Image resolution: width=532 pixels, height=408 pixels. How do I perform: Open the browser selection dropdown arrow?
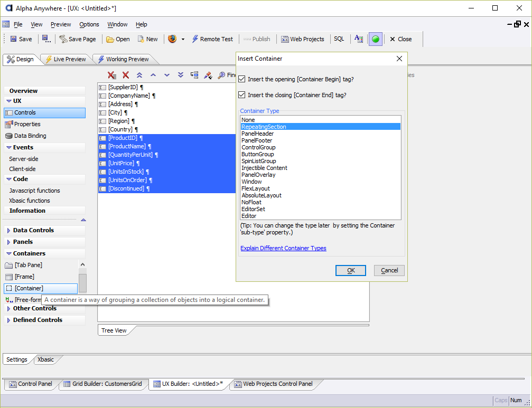coord(183,39)
